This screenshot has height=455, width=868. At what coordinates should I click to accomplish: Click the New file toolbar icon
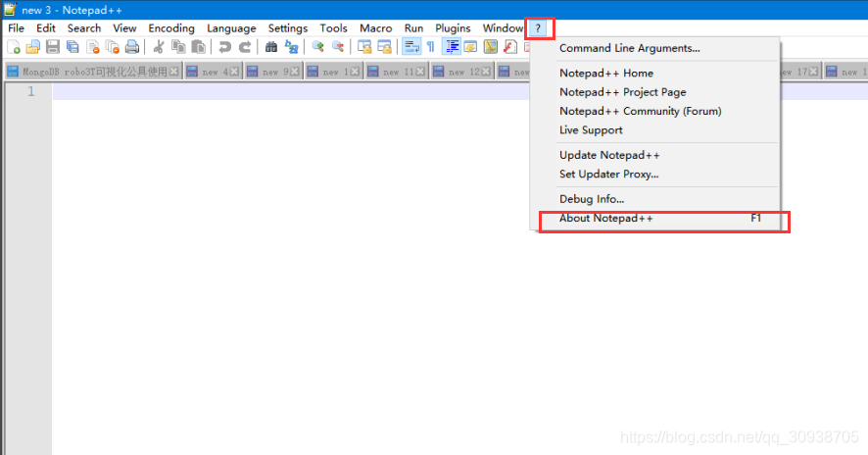[14, 47]
